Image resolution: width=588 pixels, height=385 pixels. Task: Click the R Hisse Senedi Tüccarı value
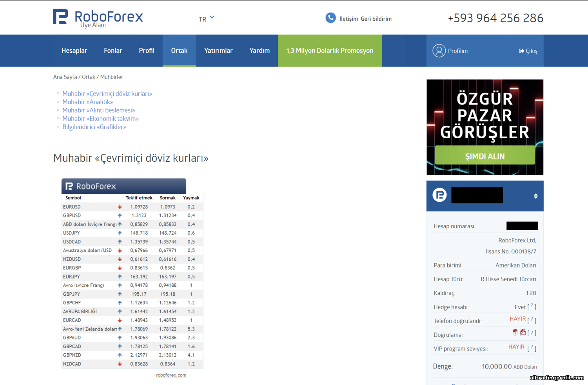click(x=508, y=279)
